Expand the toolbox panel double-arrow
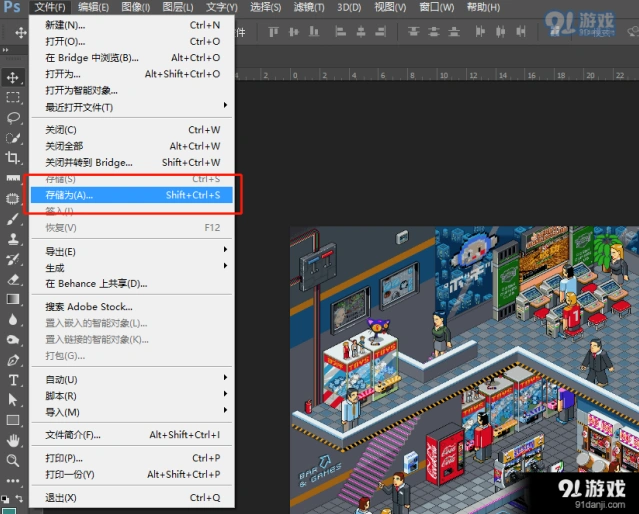Screen dimensions: 639x514 coord(6,50)
